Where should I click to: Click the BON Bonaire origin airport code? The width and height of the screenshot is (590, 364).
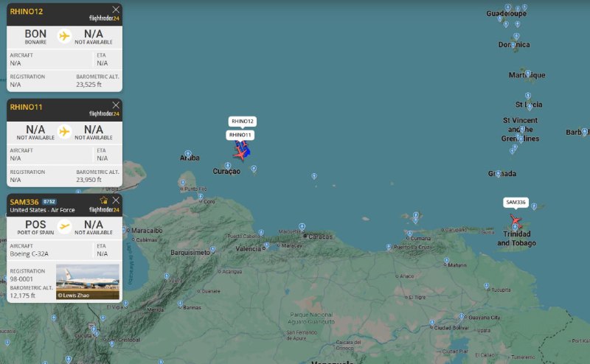click(x=35, y=34)
